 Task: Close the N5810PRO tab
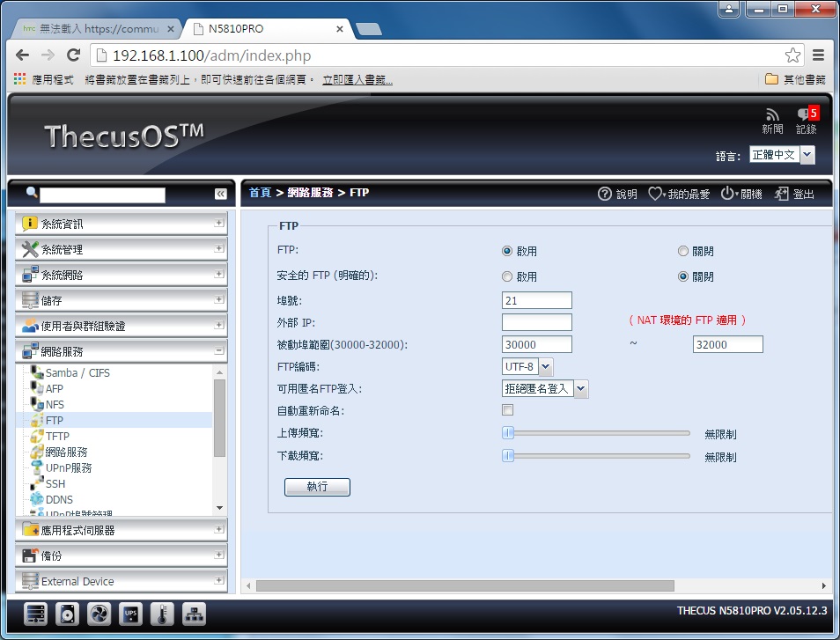point(339,29)
